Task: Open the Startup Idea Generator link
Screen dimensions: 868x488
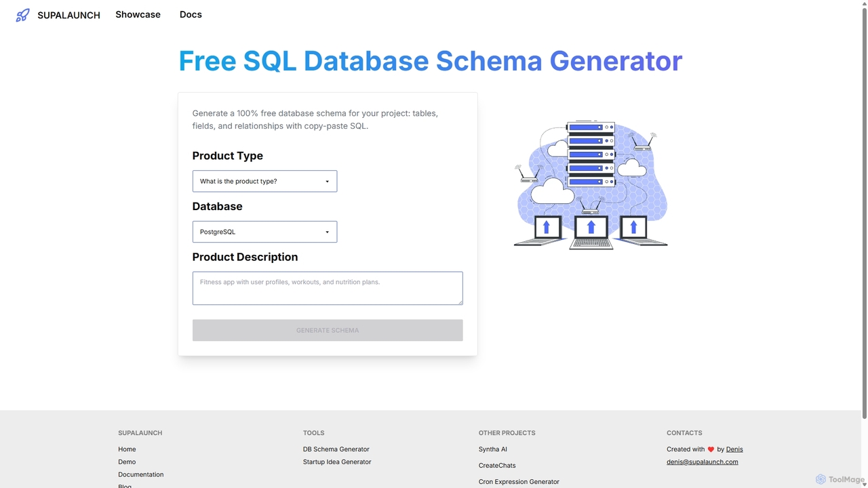Action: (337, 462)
